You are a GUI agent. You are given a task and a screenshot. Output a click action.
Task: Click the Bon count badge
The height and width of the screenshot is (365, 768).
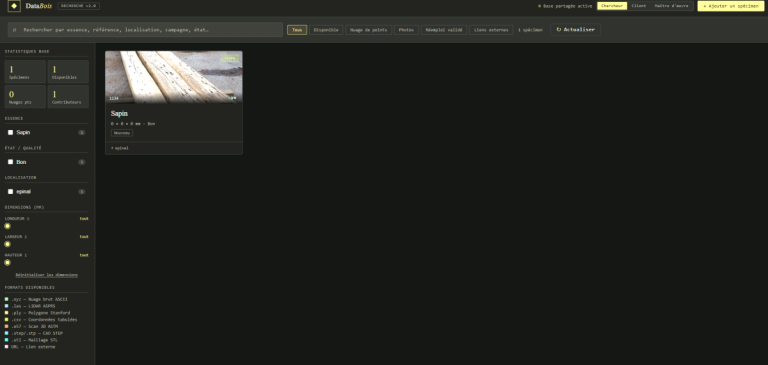82,162
